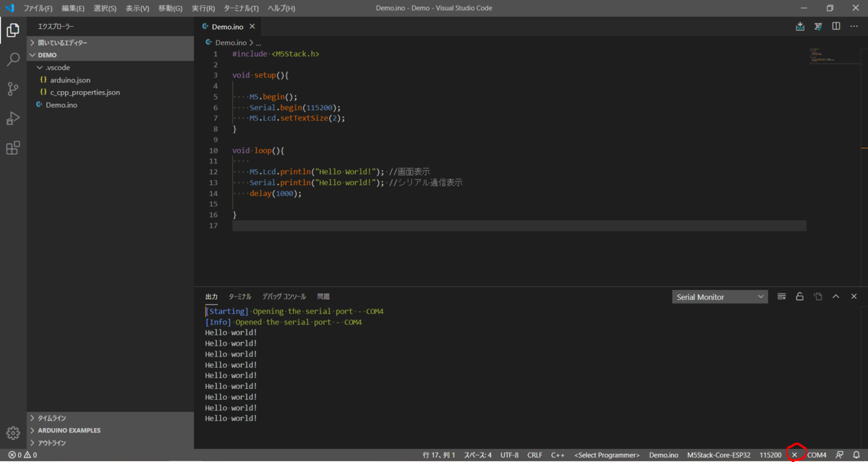Open the Search view icon
This screenshot has width=868, height=462.
(13, 59)
